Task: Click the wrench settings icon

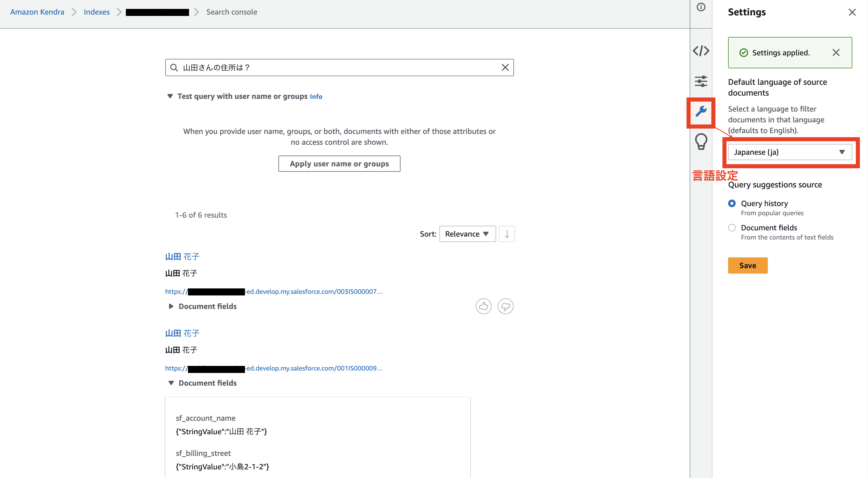Action: (701, 112)
